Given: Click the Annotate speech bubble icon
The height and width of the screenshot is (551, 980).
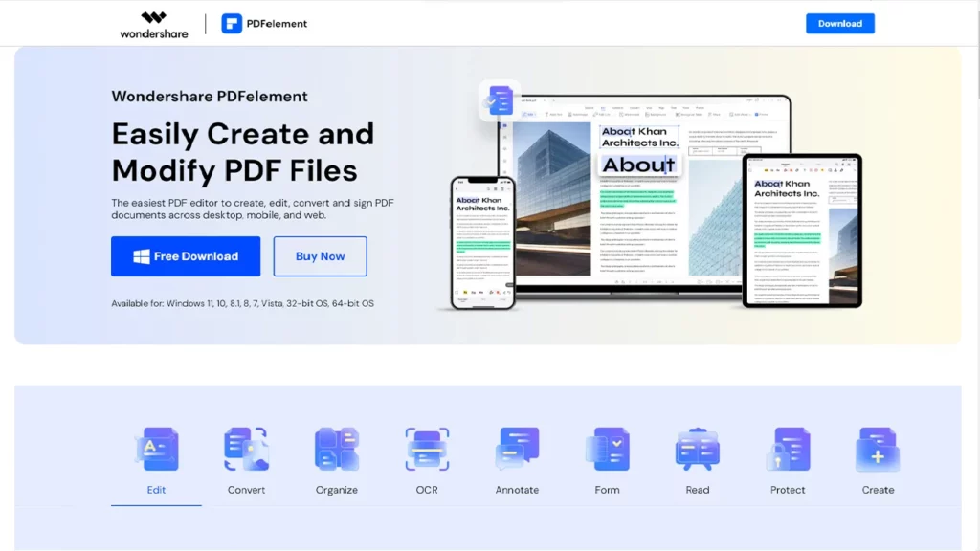Looking at the screenshot, I should 517,449.
